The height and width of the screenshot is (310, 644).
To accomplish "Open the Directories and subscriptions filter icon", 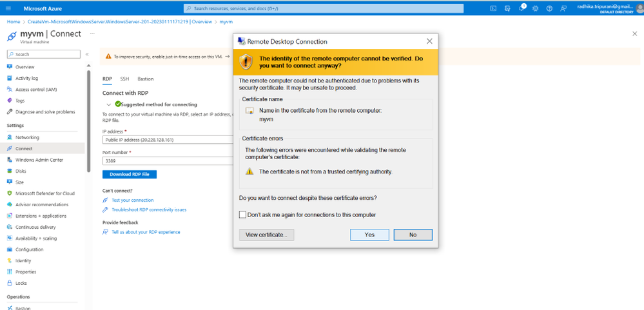I will (507, 8).
